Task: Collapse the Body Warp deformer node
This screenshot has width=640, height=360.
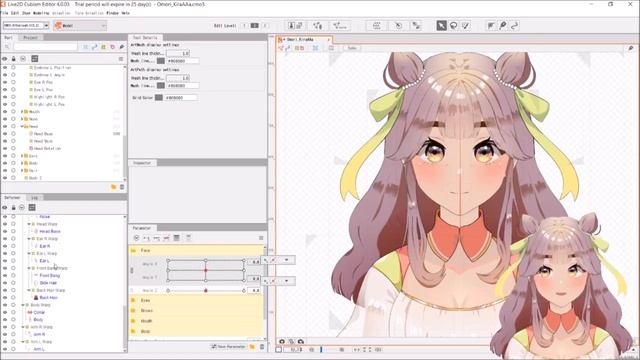Action: (23, 305)
